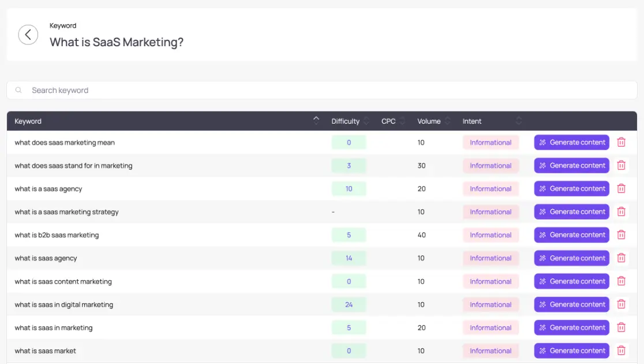This screenshot has width=644, height=364.
Task: Click the magnifier icon in the search bar
Action: (19, 90)
